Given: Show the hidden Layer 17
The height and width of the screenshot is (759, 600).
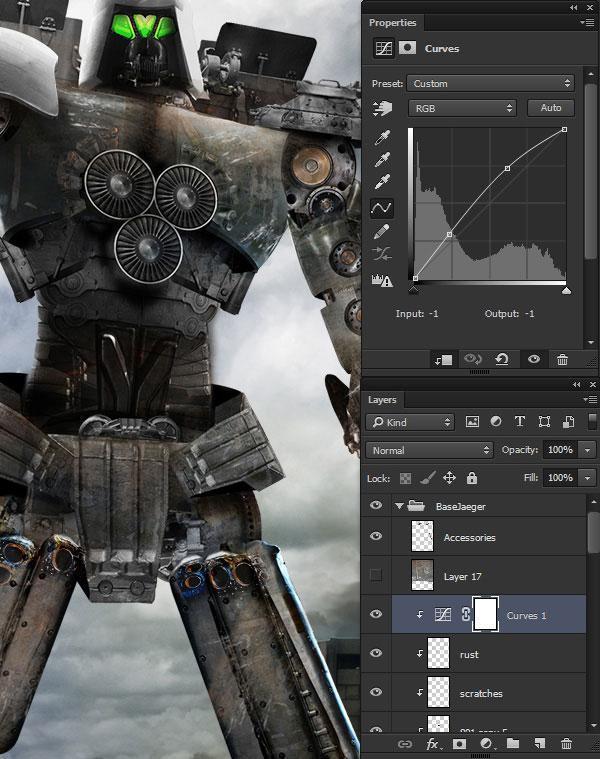Looking at the screenshot, I should [x=376, y=575].
